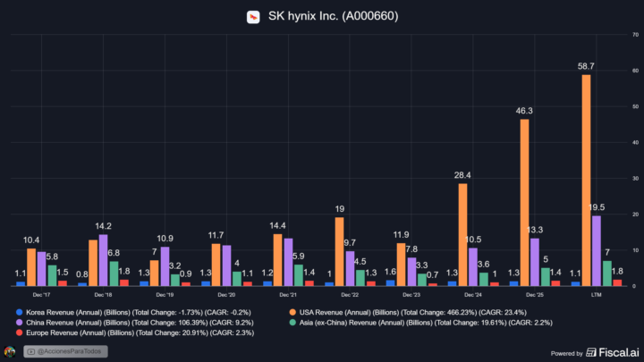Click the blue Korea legend color dot
This screenshot has height=362, width=644.
(x=19, y=312)
